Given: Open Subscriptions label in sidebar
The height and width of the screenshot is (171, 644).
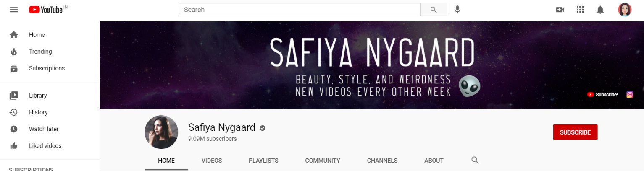Looking at the screenshot, I should pos(47,68).
